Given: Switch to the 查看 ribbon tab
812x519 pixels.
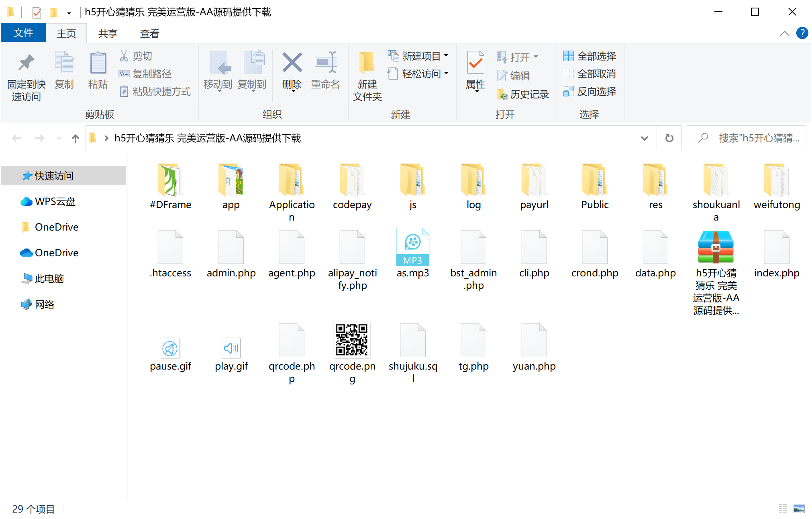Looking at the screenshot, I should pos(149,33).
